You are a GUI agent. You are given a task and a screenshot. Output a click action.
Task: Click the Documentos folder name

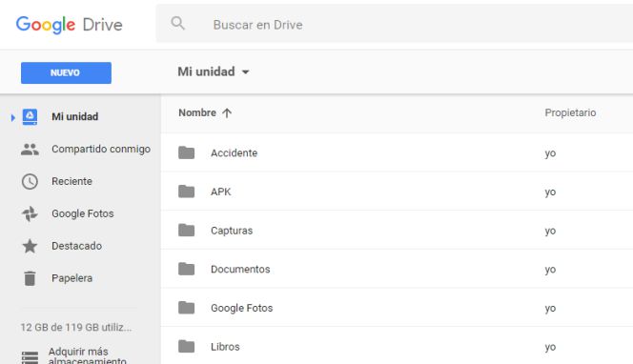pyautogui.click(x=240, y=269)
